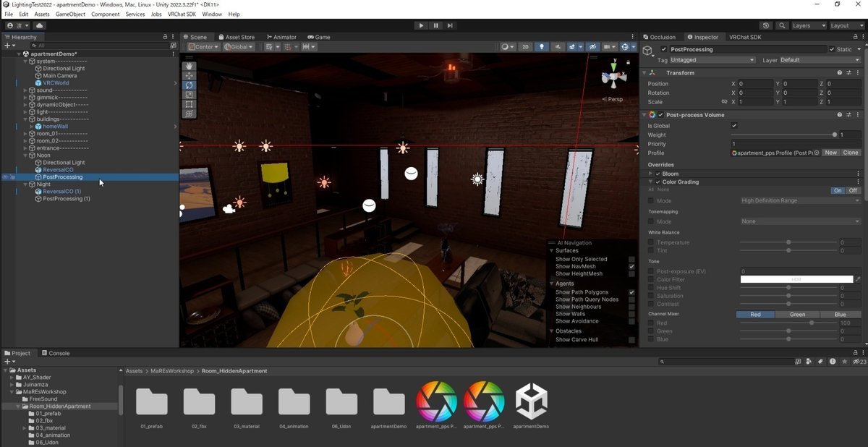This screenshot has width=868, height=447.
Task: Open Undo History icon in top toolbar
Action: pyautogui.click(x=767, y=25)
